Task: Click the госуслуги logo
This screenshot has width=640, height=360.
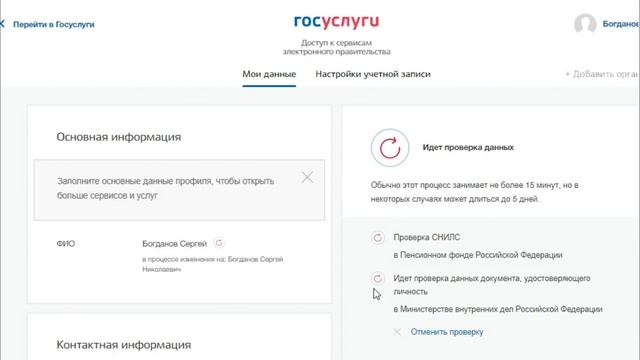Action: 336,22
